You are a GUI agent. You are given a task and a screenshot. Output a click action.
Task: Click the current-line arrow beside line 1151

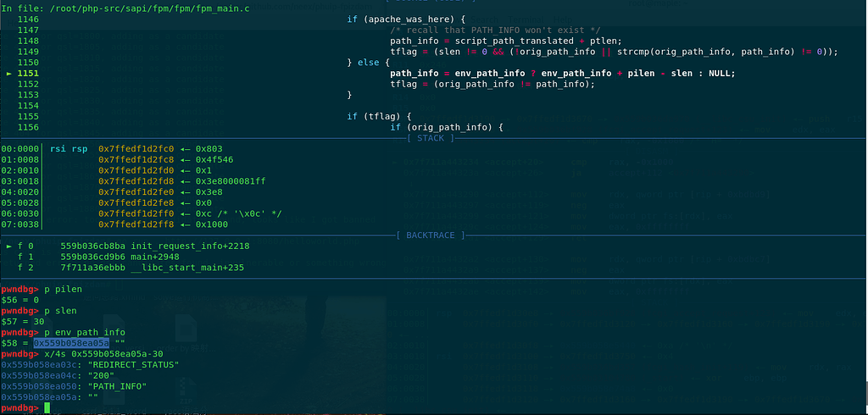click(x=9, y=74)
